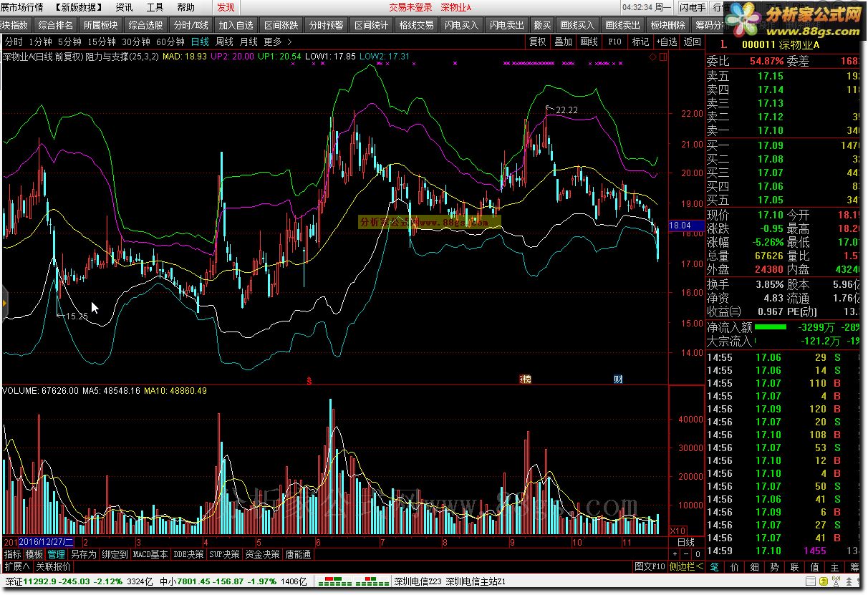Click the 画线买入 toolbar button

coord(577,25)
